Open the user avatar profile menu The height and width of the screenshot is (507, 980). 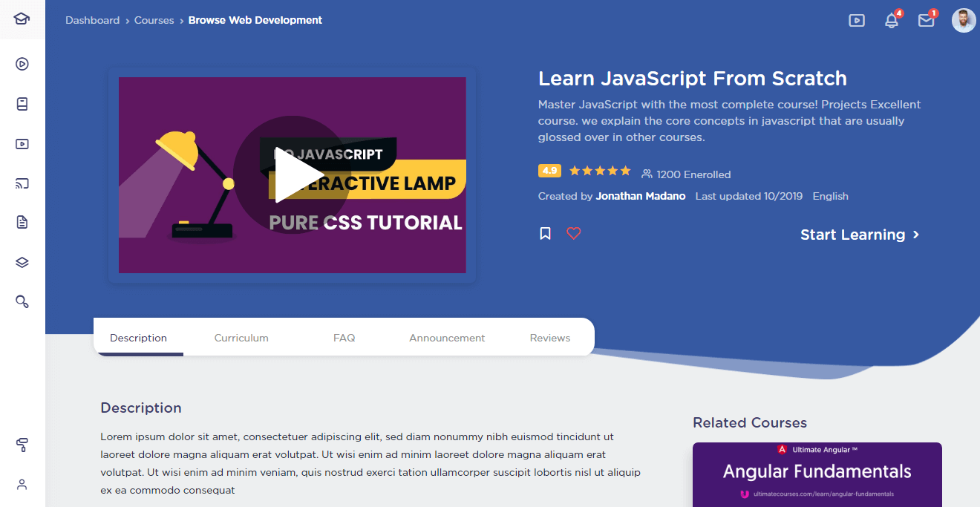[964, 20]
